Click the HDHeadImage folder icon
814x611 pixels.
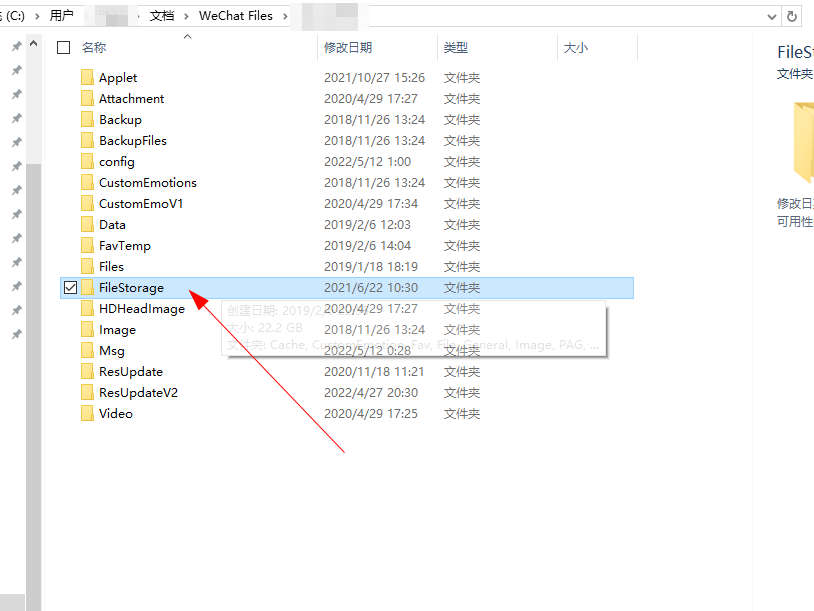click(87, 309)
